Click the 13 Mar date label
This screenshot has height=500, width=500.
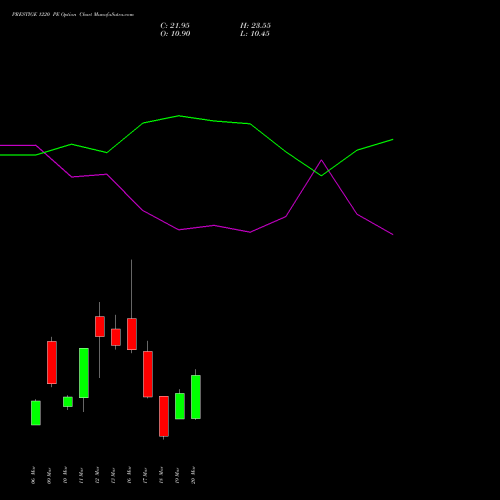tap(113, 475)
